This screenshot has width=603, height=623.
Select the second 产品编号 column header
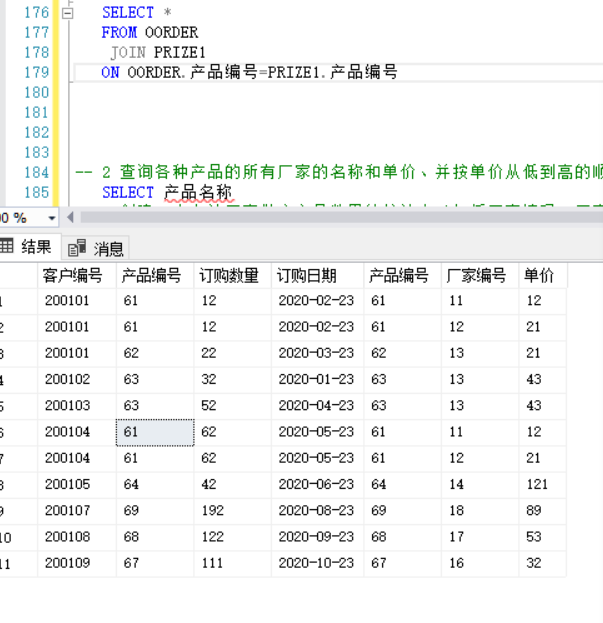pyautogui.click(x=402, y=275)
